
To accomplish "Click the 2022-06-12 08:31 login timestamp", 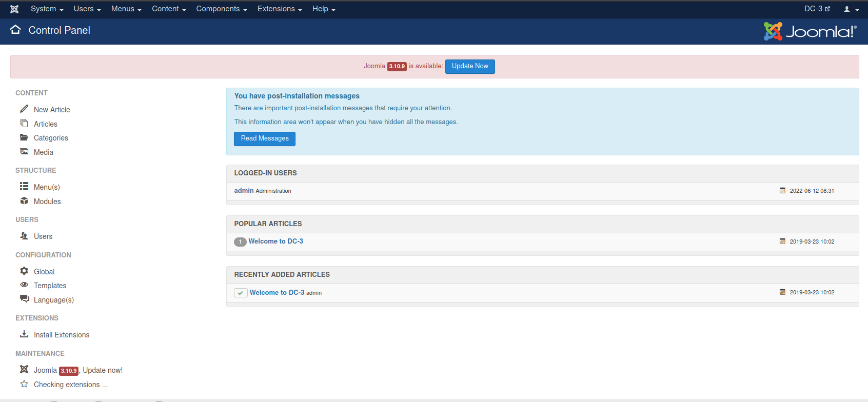I will coord(812,191).
